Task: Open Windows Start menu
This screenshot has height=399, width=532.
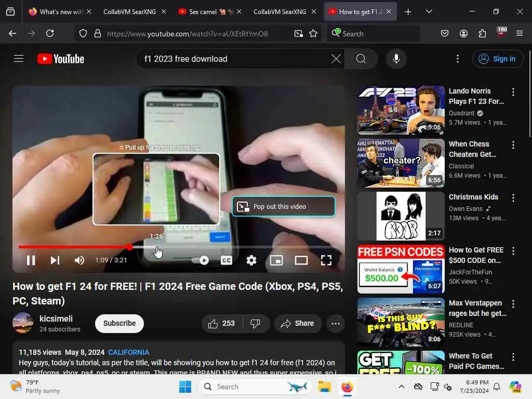Action: pyautogui.click(x=185, y=387)
